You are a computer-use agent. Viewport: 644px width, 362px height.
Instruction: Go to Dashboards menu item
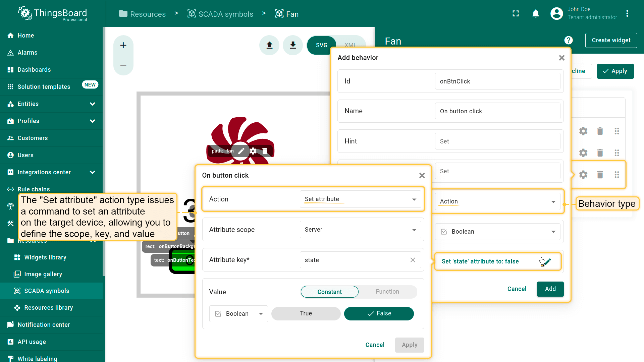click(x=34, y=70)
